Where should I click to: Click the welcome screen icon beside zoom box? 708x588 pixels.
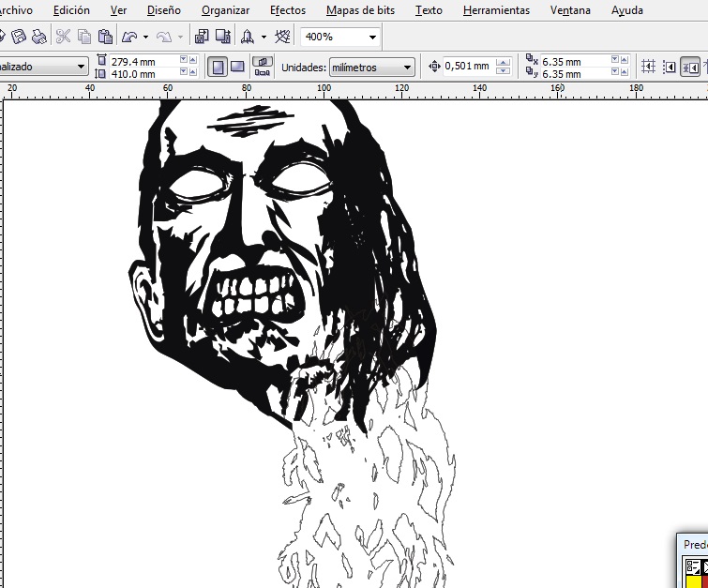pos(282,37)
